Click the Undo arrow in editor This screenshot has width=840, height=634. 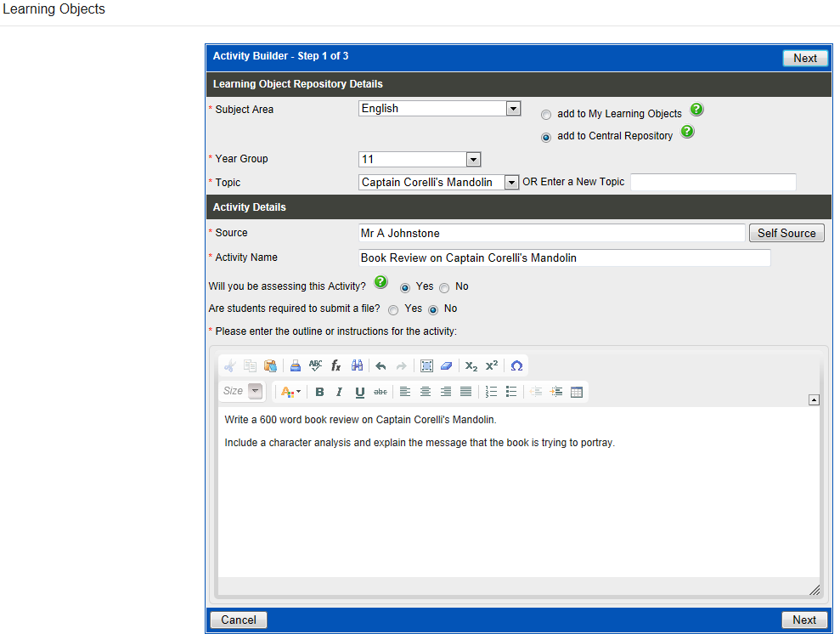pyautogui.click(x=381, y=365)
